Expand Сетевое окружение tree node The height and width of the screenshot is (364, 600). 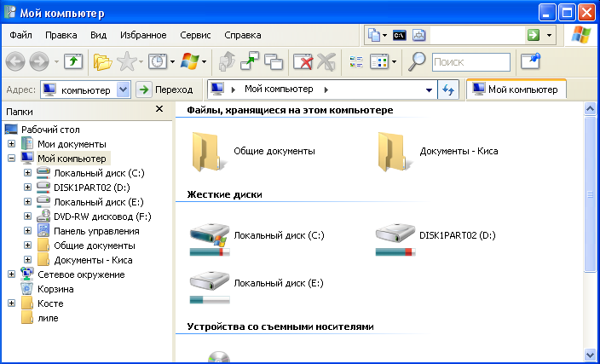pos(11,274)
